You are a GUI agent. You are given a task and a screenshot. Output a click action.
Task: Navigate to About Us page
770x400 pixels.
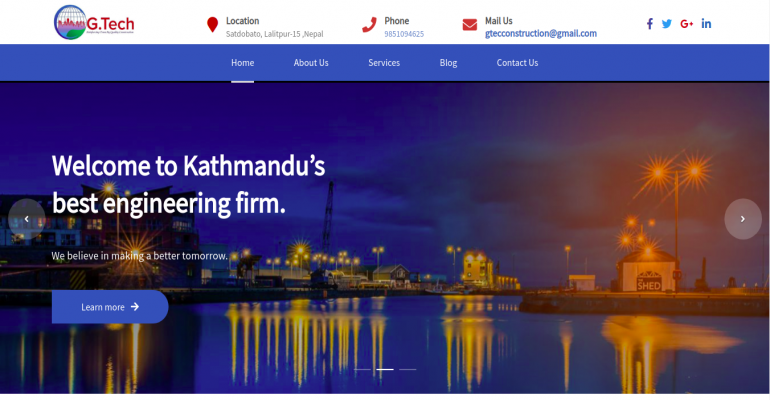[x=311, y=63]
